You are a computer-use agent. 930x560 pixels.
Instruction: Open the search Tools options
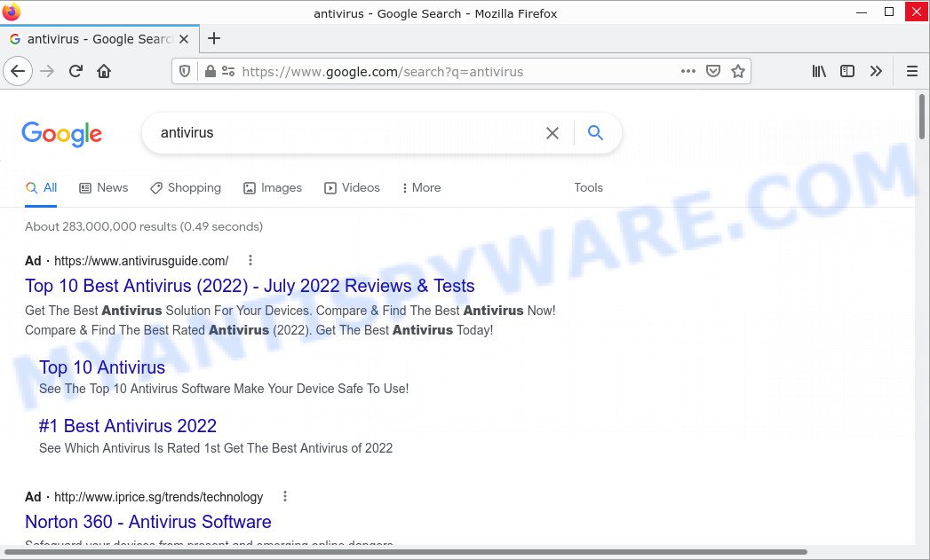click(588, 188)
